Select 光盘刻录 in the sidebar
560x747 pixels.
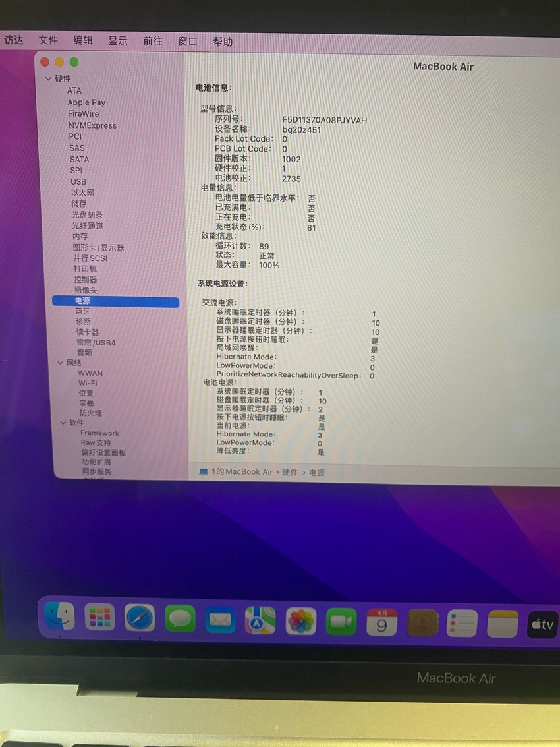point(87,215)
